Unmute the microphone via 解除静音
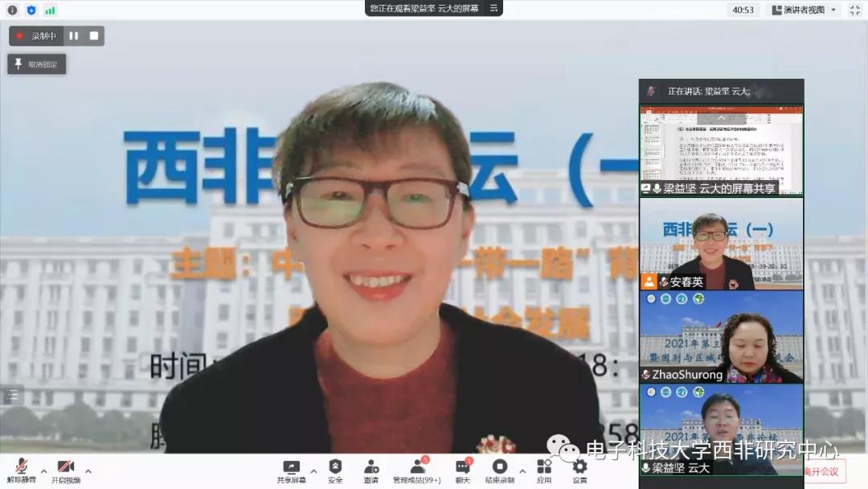 click(x=22, y=471)
